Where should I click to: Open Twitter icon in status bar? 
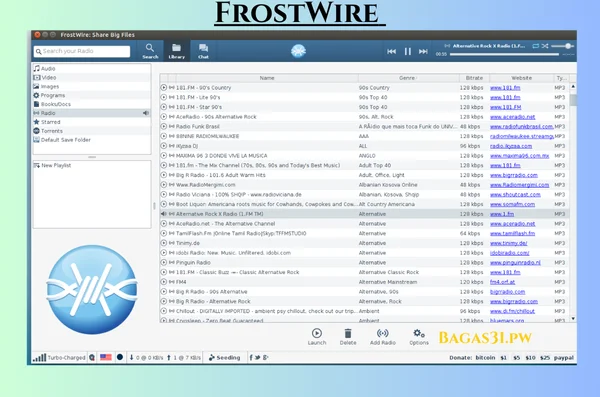click(258, 358)
